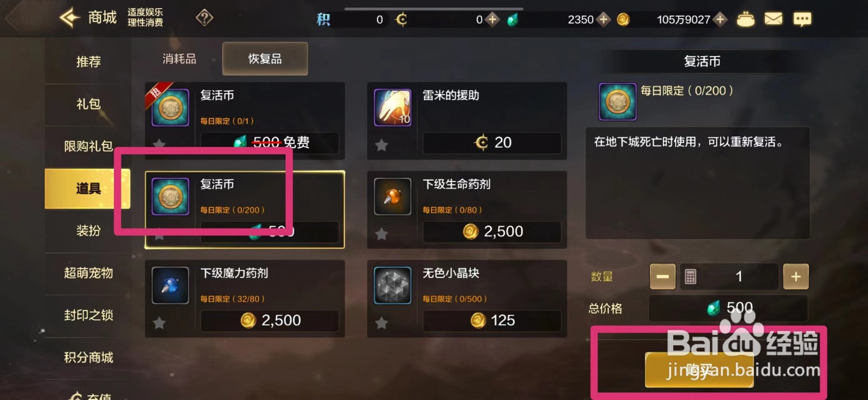Favorite star on 雷米的援助 item
The image size is (868, 400).
click(382, 145)
